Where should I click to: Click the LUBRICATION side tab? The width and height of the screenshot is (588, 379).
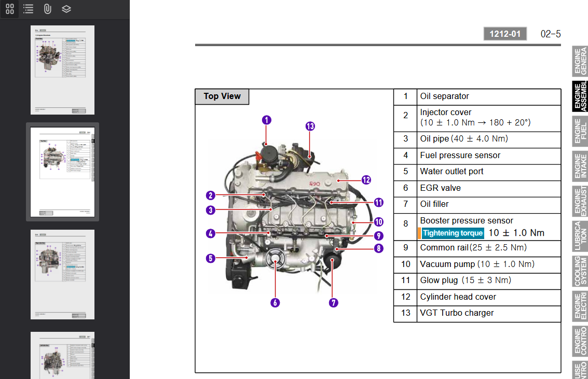580,236
